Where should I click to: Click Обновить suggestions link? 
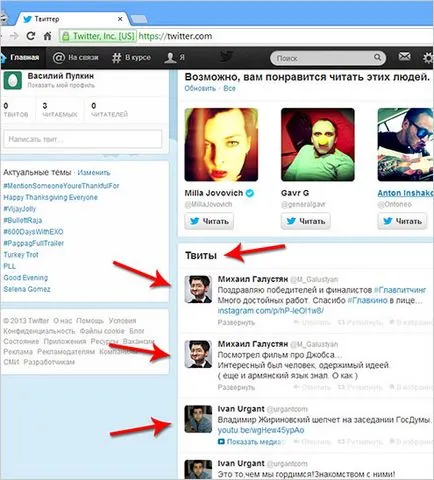200,88
